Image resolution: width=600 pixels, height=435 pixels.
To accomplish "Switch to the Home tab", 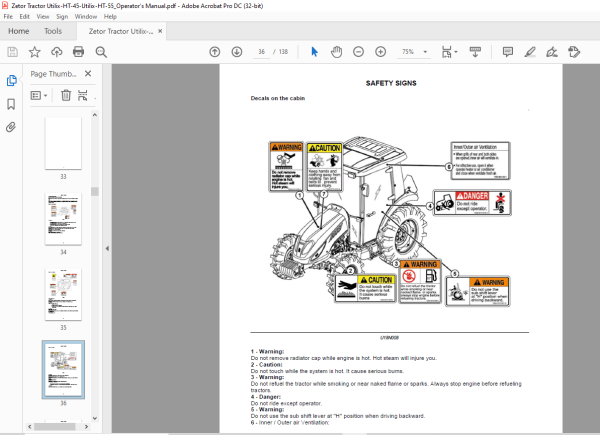I will tap(19, 31).
